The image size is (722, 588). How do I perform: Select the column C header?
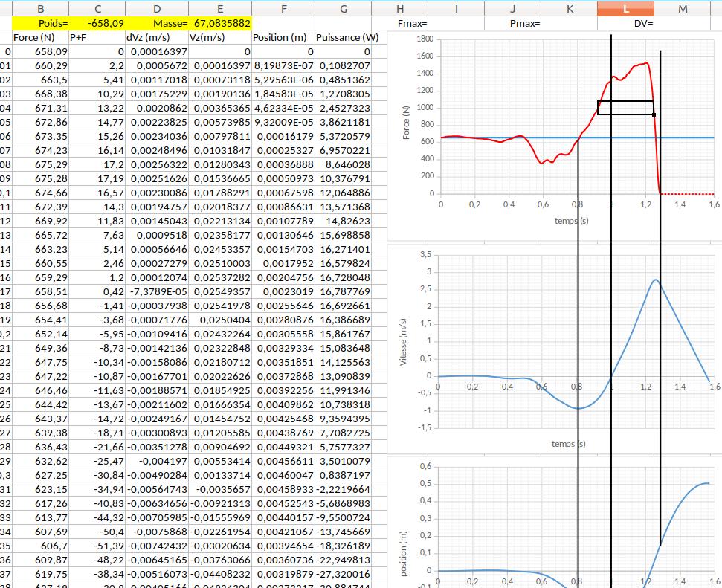click(x=97, y=9)
